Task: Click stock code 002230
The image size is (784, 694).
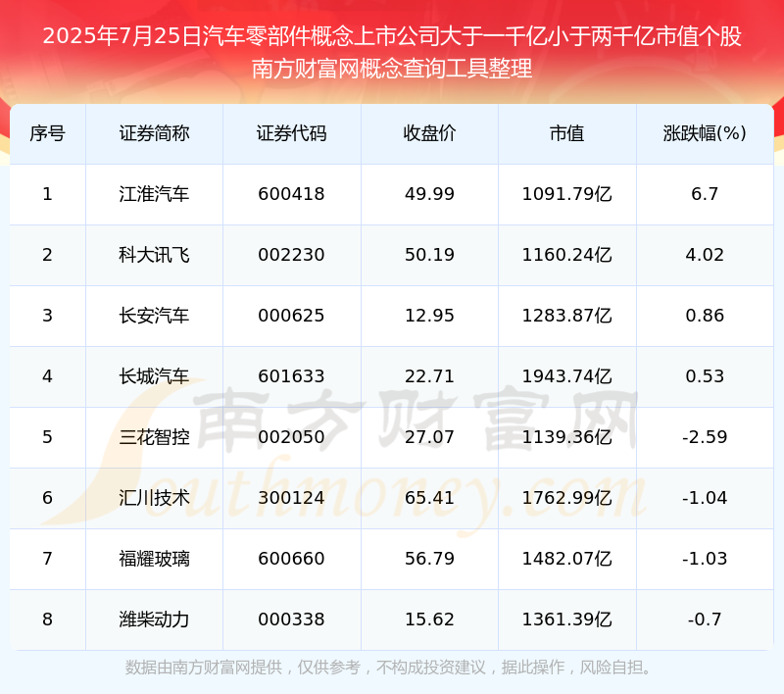Action: (291, 255)
